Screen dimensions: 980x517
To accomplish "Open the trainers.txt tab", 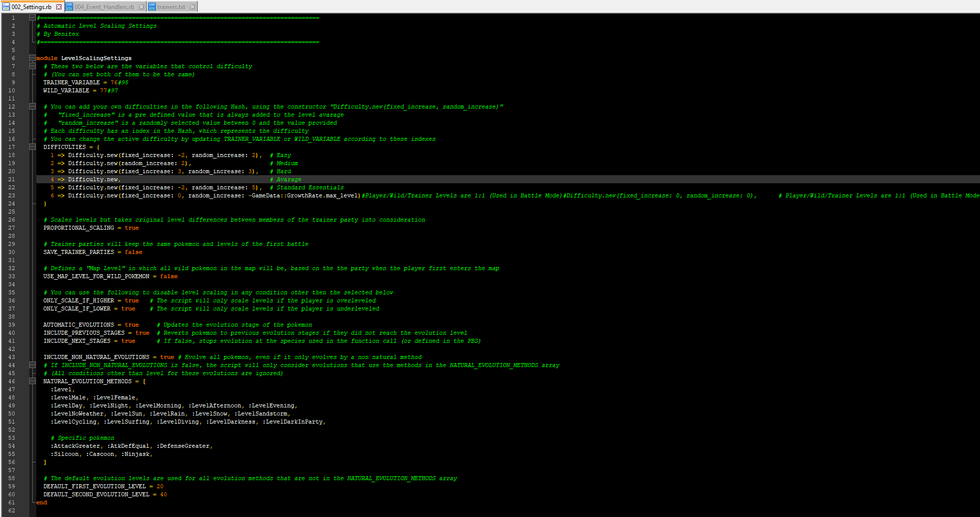I will [x=171, y=7].
